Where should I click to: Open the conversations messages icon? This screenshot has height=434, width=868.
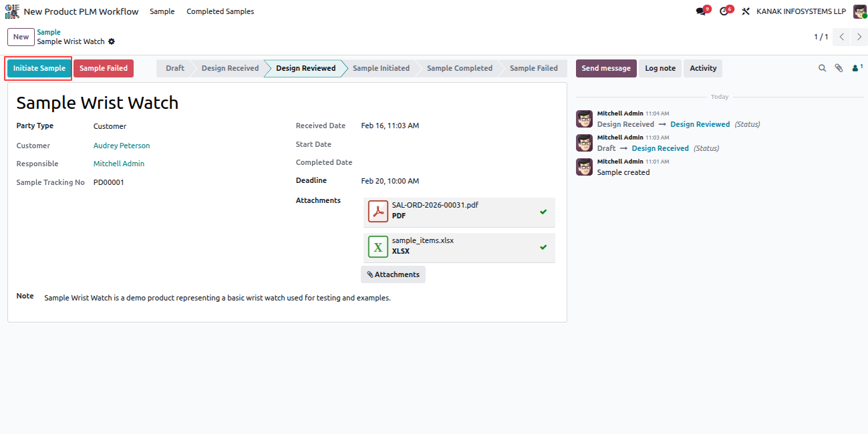tap(700, 11)
